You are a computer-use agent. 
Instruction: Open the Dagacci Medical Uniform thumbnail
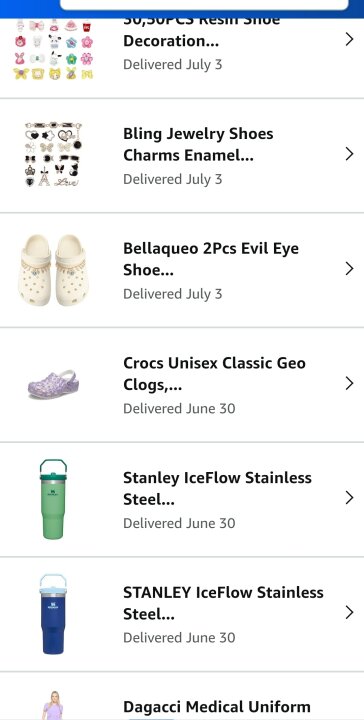coord(53,705)
